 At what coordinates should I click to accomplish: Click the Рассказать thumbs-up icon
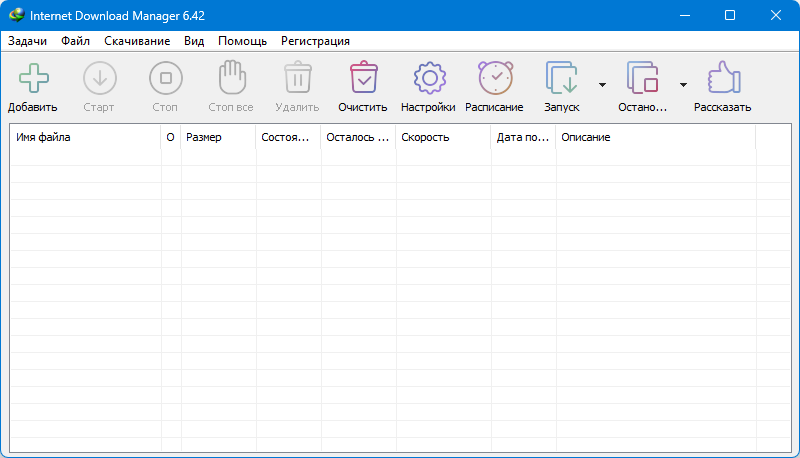coord(723,78)
